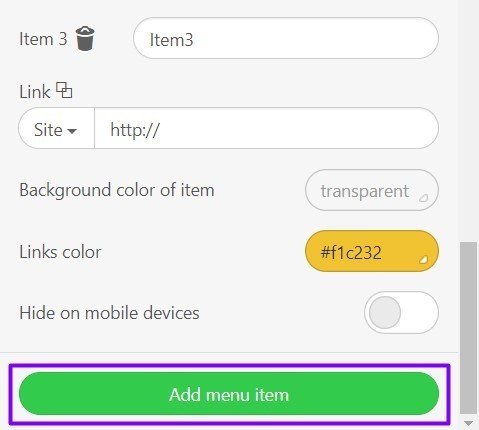Click the scrollbar track above the thumb

(x=468, y=120)
